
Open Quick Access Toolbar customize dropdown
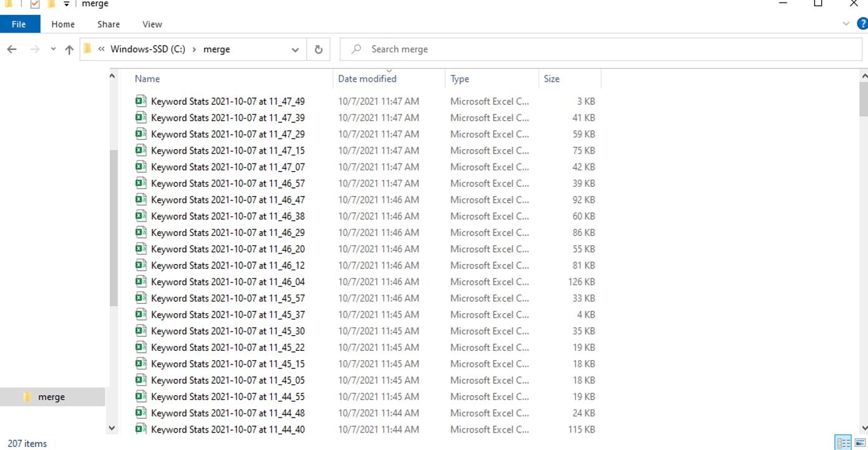[x=66, y=4]
